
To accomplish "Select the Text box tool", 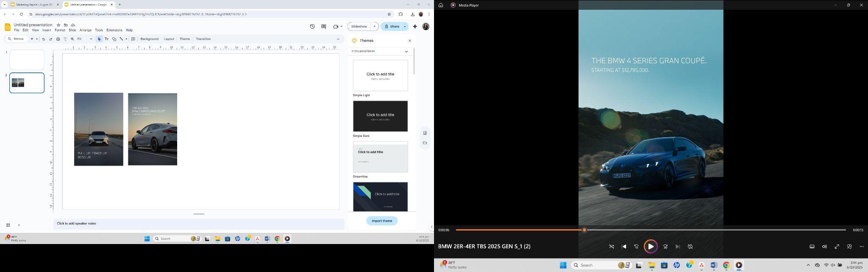I will click(107, 39).
